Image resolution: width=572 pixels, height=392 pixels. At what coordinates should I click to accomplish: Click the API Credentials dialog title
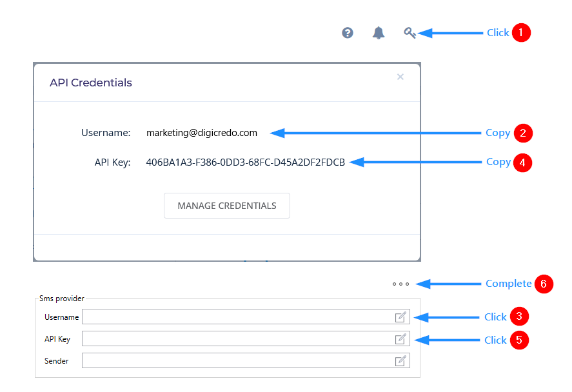(91, 83)
